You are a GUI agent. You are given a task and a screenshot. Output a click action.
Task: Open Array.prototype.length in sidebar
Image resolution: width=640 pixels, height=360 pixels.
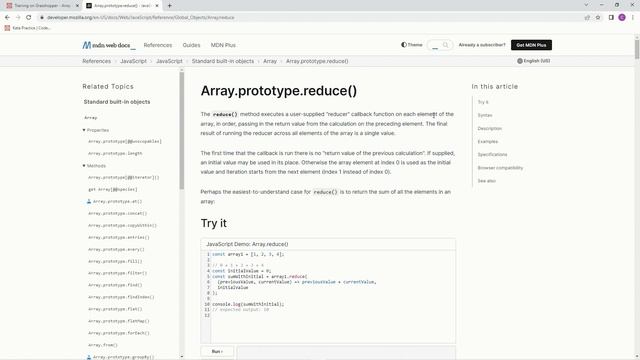pyautogui.click(x=115, y=153)
